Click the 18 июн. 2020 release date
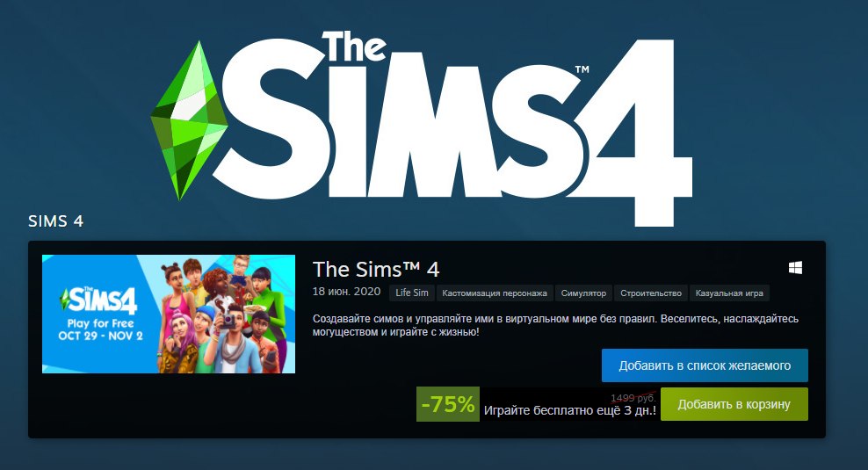This screenshot has width=868, height=470. [x=346, y=292]
